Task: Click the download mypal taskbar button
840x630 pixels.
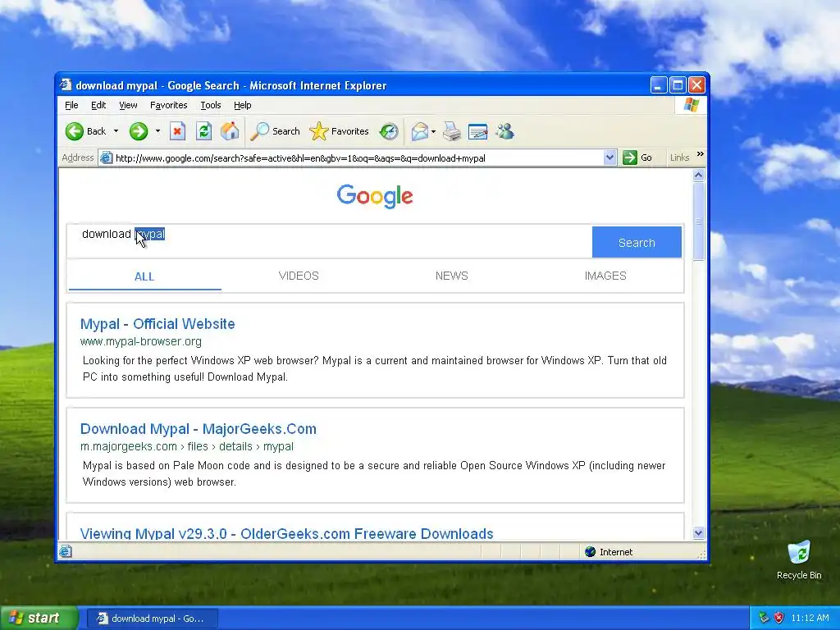Action: point(152,619)
